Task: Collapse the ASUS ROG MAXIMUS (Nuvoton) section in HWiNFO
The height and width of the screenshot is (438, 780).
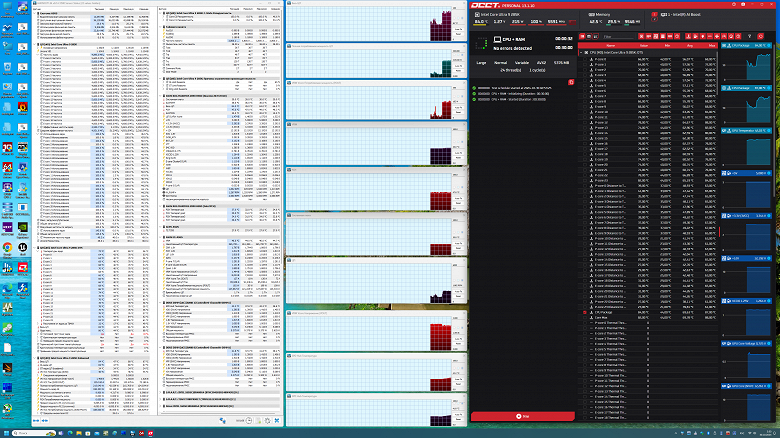Action: coord(161,96)
